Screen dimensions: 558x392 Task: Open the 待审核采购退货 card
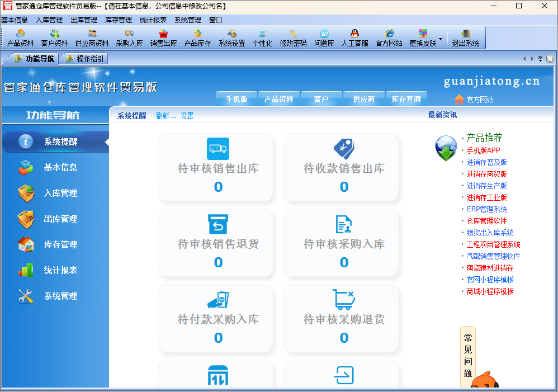341,318
